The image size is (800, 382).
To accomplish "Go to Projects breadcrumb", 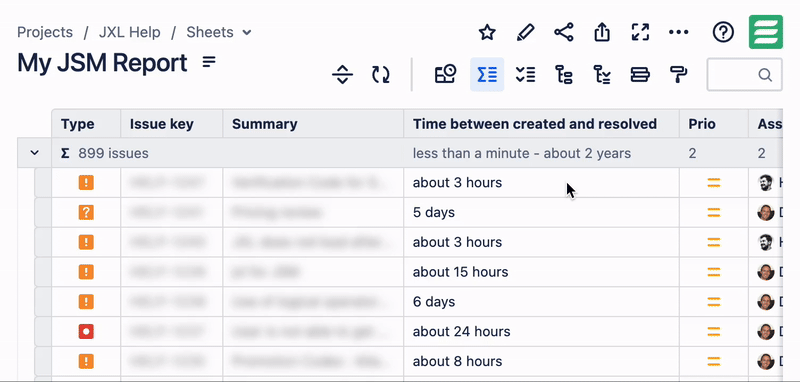I will (45, 33).
